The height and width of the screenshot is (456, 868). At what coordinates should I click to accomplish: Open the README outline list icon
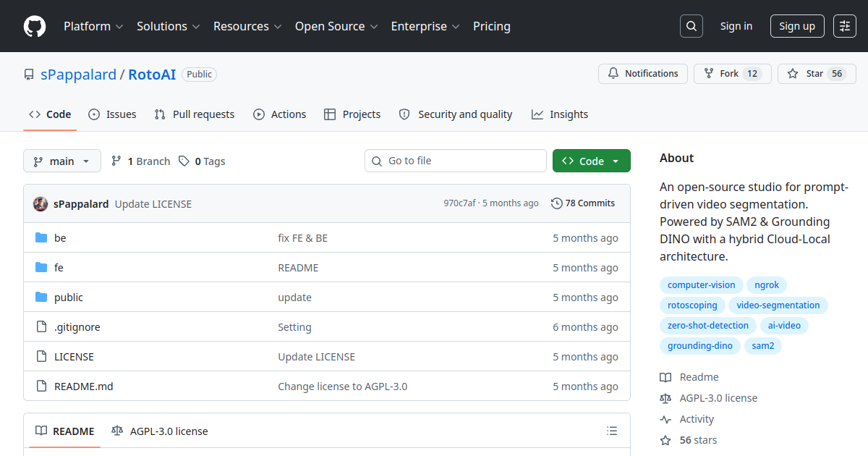coord(612,431)
